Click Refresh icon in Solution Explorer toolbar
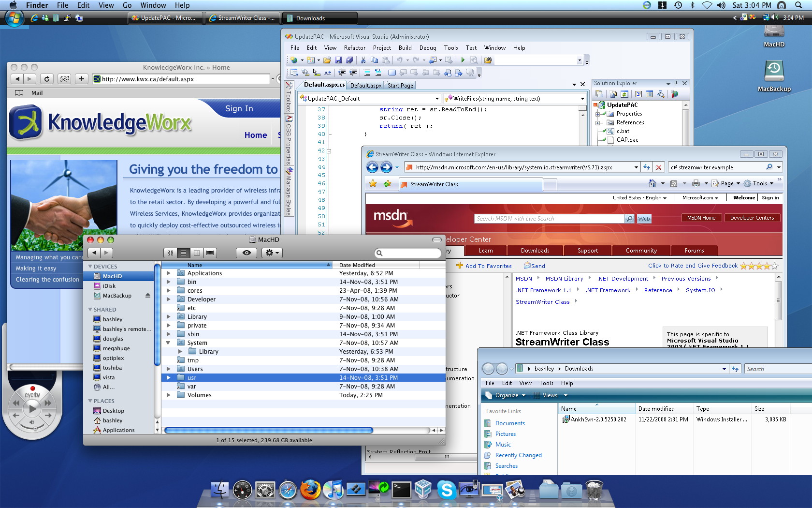The image size is (812, 508). (624, 94)
